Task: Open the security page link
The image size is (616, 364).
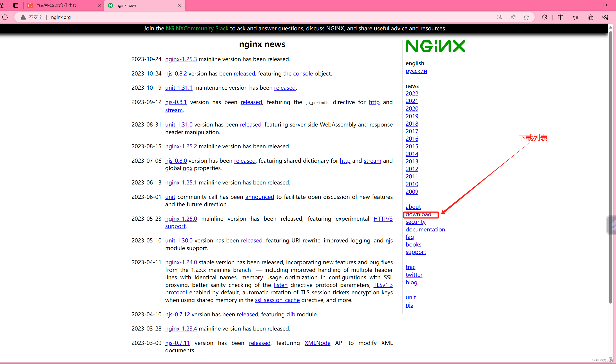Action: click(415, 222)
